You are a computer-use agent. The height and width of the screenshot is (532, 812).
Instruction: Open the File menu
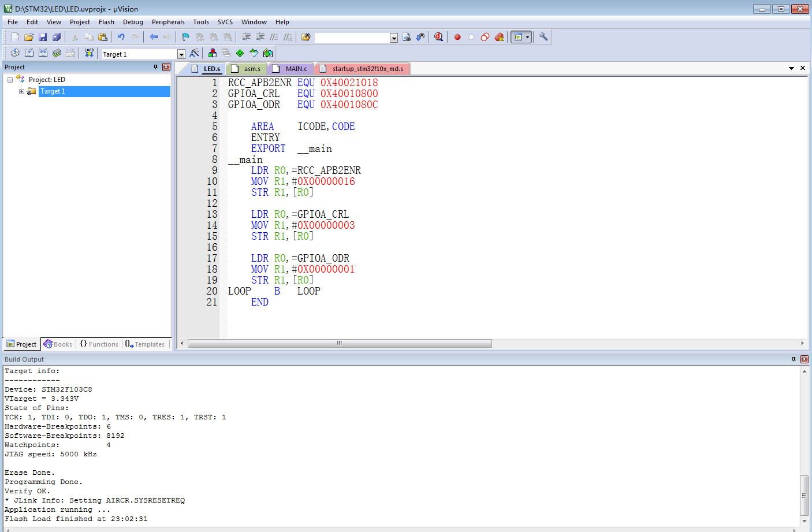[13, 22]
